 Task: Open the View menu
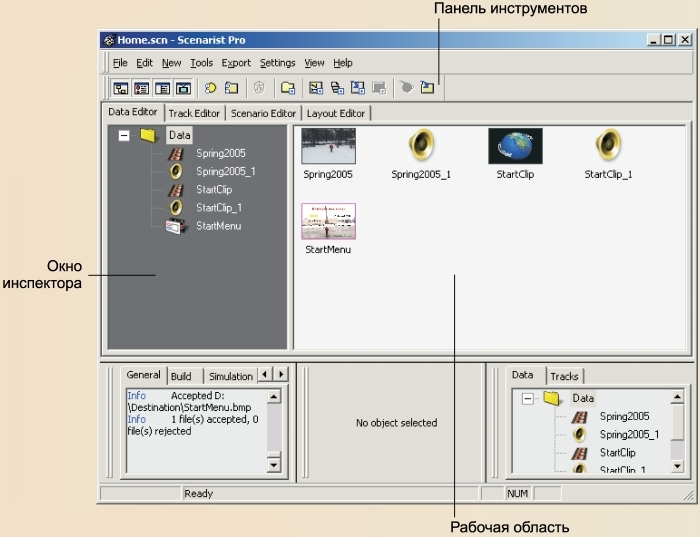[314, 63]
